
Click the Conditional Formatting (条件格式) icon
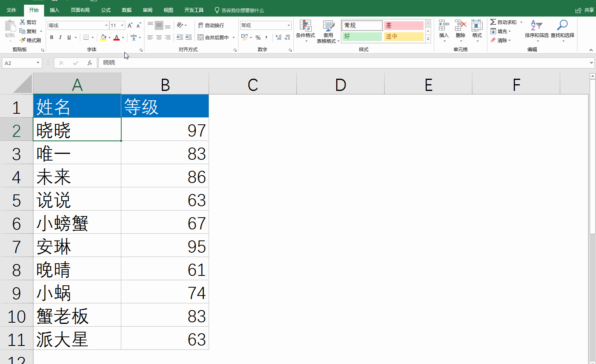(x=305, y=26)
